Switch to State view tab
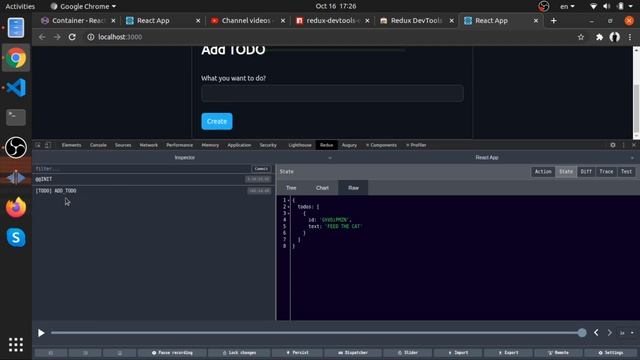The image size is (640, 360). [x=566, y=172]
